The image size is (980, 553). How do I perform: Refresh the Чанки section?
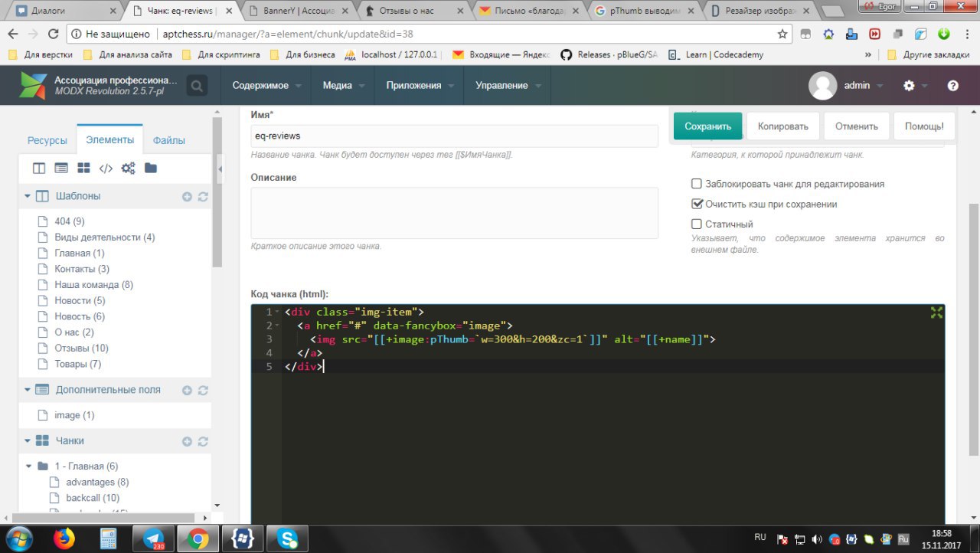(x=203, y=442)
